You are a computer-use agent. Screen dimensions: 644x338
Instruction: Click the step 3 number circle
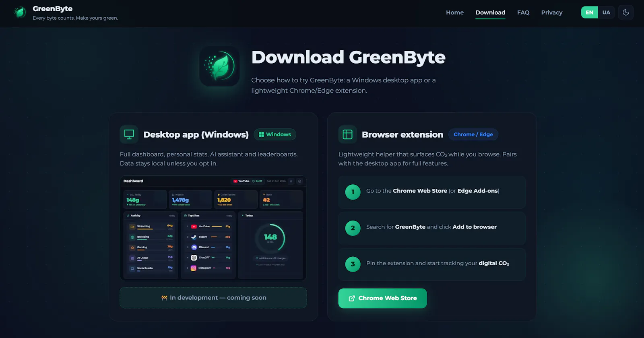(x=353, y=264)
